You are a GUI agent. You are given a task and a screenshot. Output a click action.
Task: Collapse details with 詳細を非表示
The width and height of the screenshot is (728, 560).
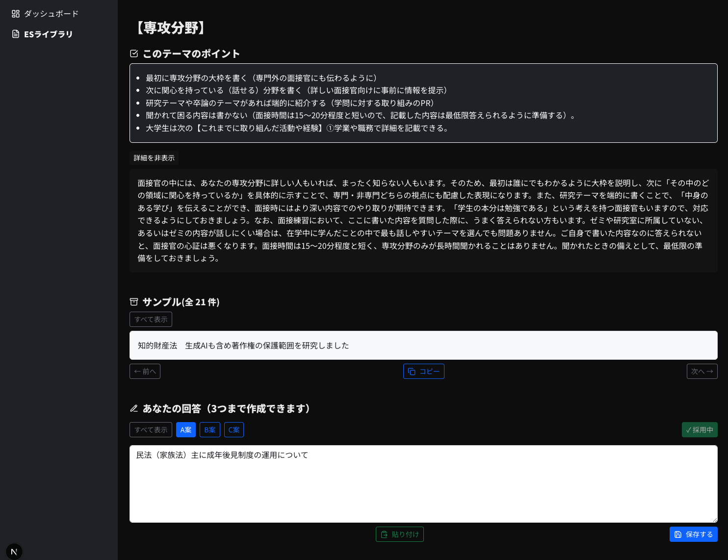(x=154, y=158)
